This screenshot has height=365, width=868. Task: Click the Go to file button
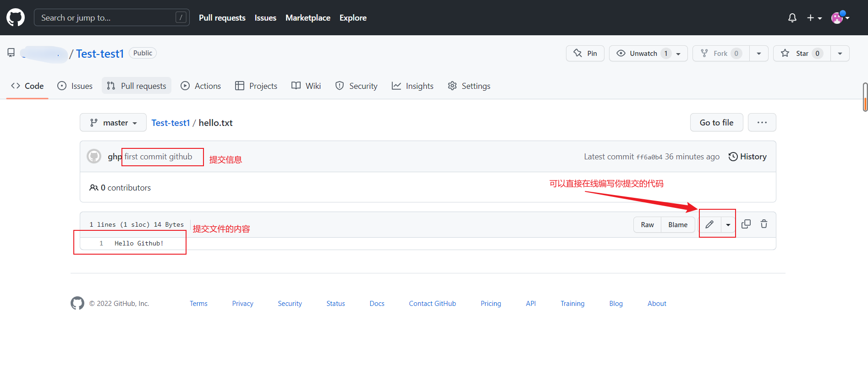click(x=717, y=122)
